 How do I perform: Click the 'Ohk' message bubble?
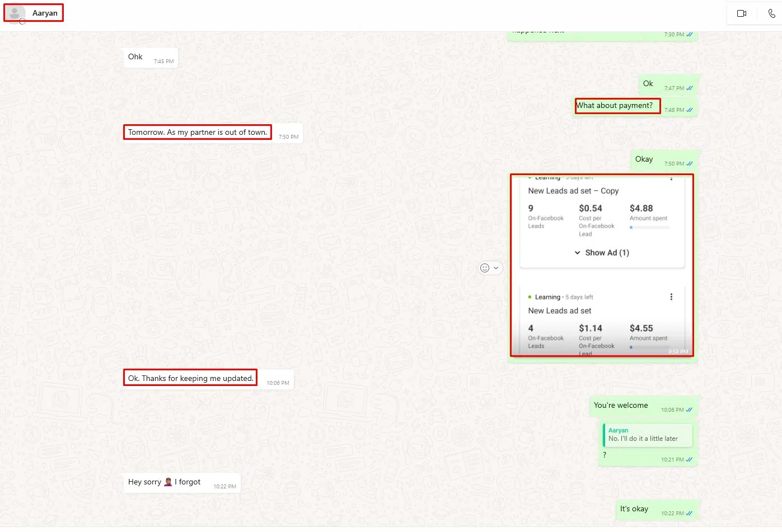tap(135, 57)
